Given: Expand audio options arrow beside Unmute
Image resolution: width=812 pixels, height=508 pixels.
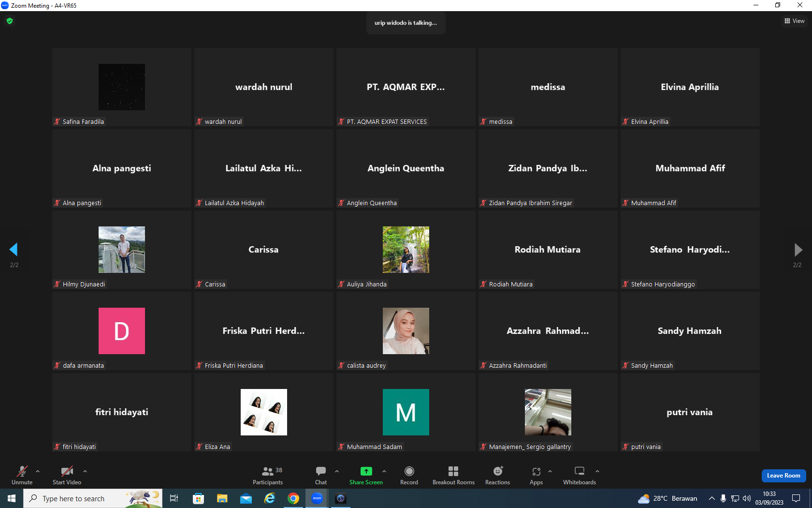Looking at the screenshot, I should tap(38, 471).
